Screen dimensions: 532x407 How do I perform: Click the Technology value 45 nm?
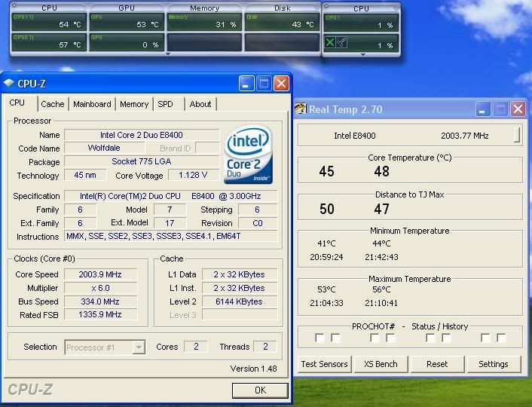coord(85,175)
